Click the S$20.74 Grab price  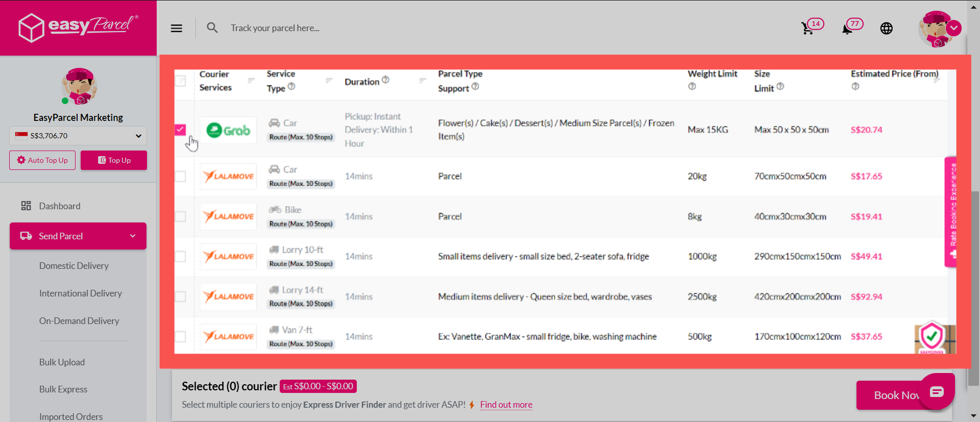click(x=866, y=130)
